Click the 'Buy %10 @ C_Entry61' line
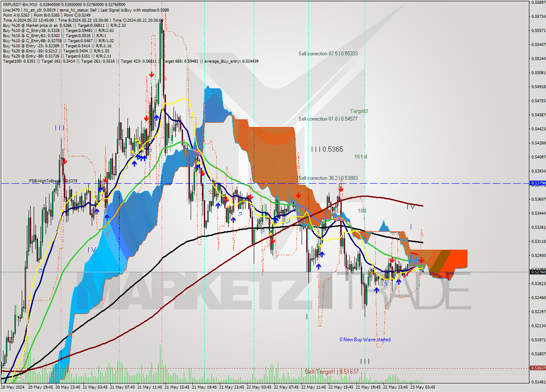The width and height of the screenshot is (546, 392). [54, 35]
